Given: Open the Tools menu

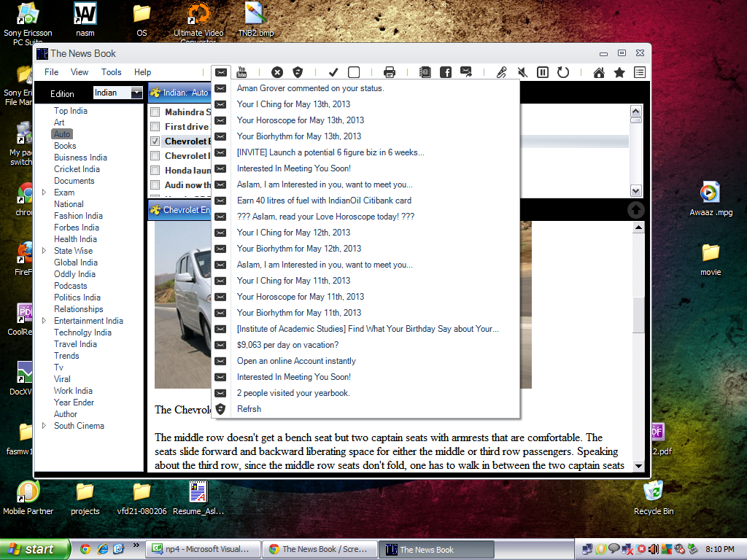Looking at the screenshot, I should 111,72.
